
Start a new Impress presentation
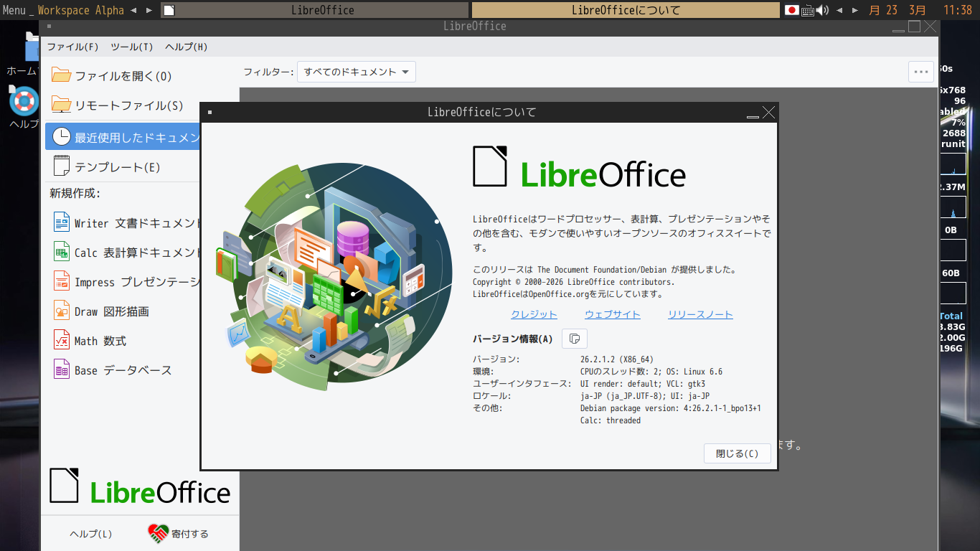coord(126,282)
